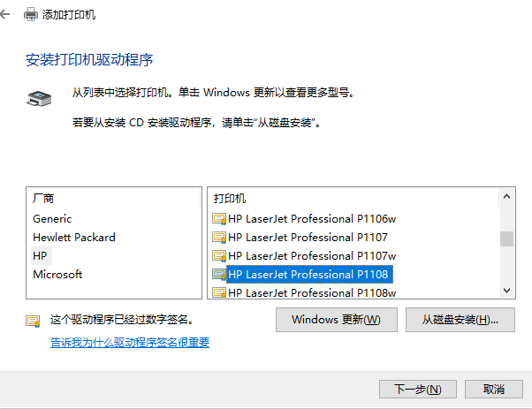This screenshot has width=532, height=409.
Task: Open 从磁盘安装(H)... dialog
Action: point(460,320)
